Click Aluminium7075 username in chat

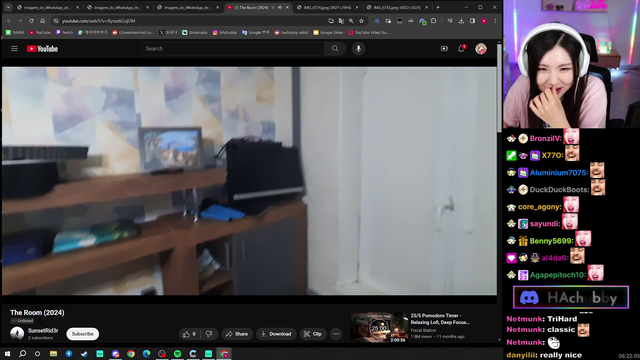(x=559, y=173)
